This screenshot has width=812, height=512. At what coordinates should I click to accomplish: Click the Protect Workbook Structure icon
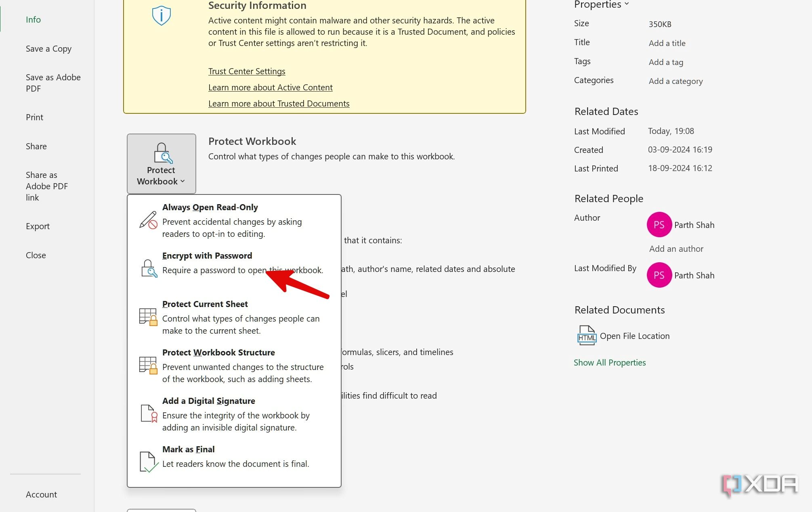pos(148,365)
